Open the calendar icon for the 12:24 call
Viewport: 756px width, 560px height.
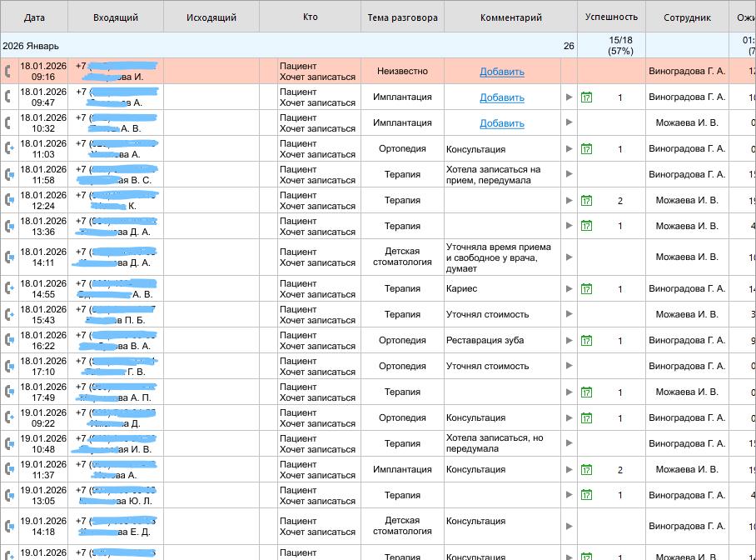586,201
